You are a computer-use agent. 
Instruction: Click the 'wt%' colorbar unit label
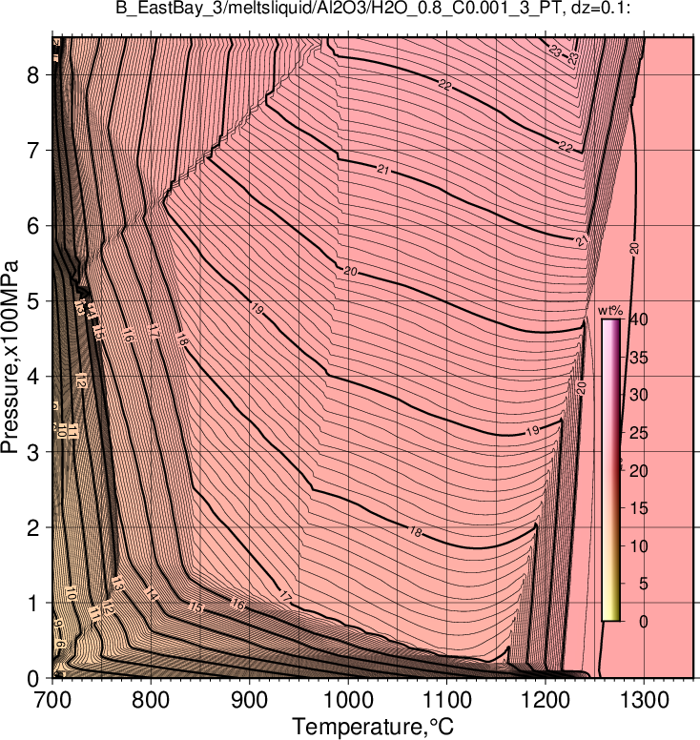pos(610,311)
